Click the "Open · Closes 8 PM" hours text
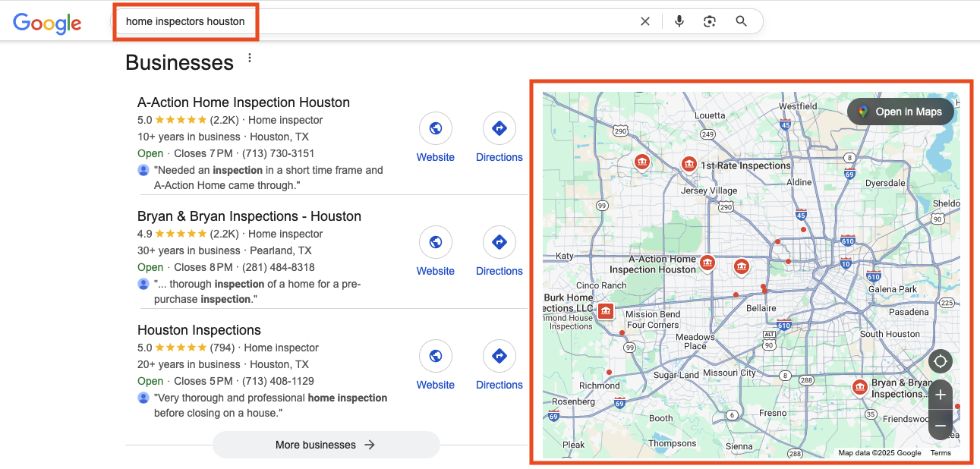The height and width of the screenshot is (469, 980). coord(185,267)
